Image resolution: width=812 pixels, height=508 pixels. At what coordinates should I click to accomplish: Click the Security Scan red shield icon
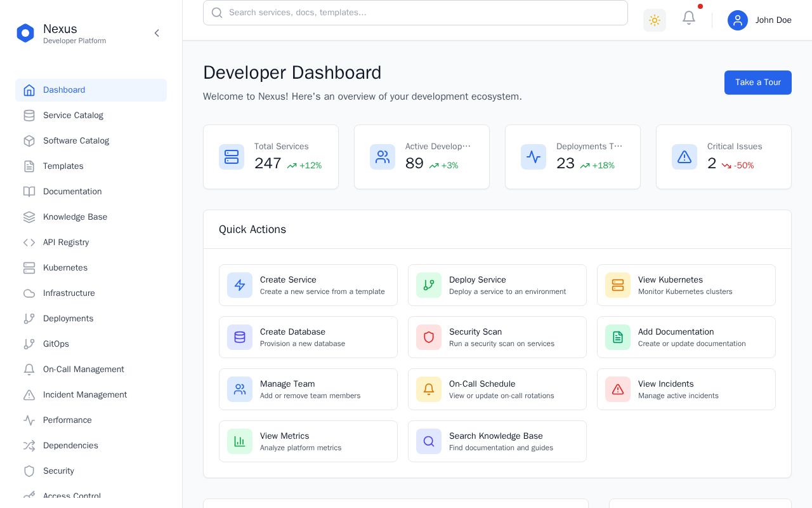pos(429,337)
